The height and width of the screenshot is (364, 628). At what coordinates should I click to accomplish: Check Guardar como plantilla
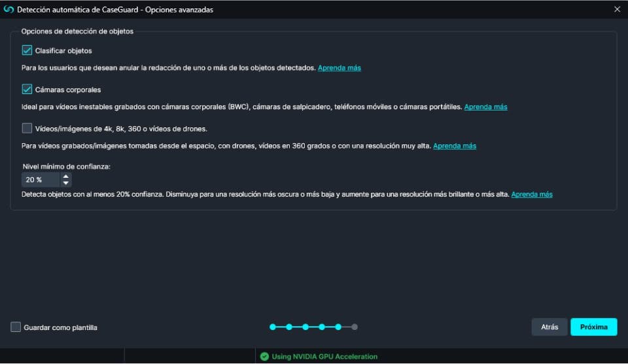[x=16, y=327]
